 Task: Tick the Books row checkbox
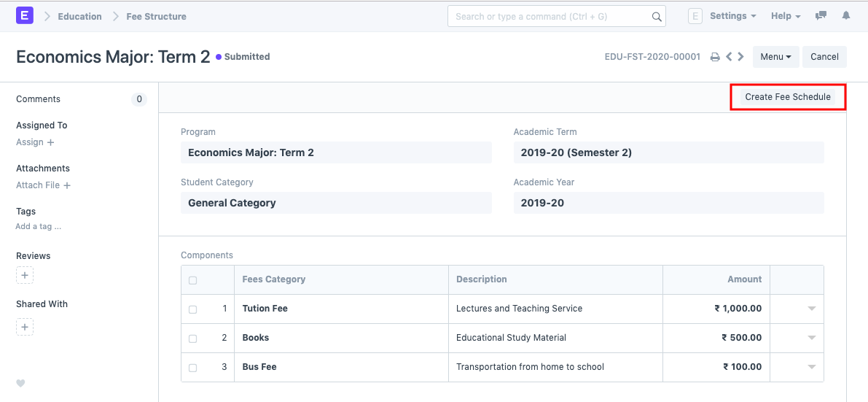pos(192,339)
